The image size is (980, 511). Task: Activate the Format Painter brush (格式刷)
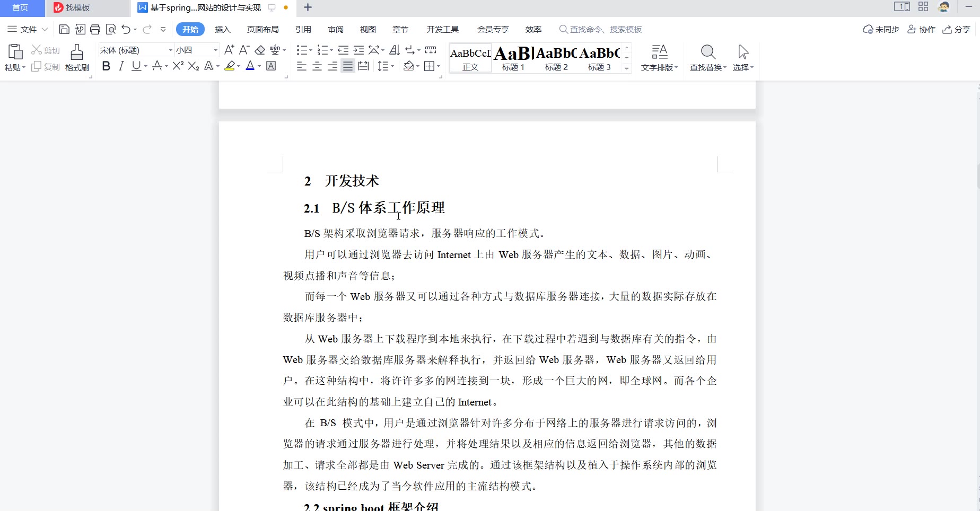coord(77,58)
